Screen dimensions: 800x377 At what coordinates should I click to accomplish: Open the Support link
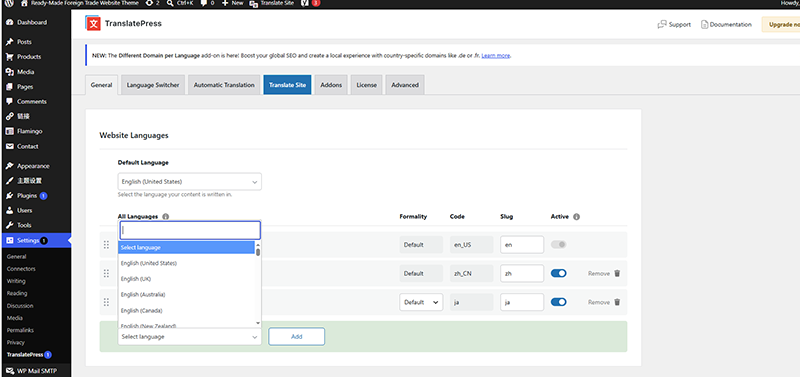pyautogui.click(x=674, y=24)
